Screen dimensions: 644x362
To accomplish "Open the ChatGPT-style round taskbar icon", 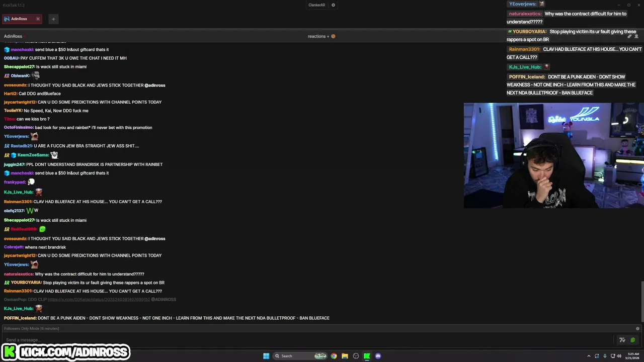I will (356, 356).
